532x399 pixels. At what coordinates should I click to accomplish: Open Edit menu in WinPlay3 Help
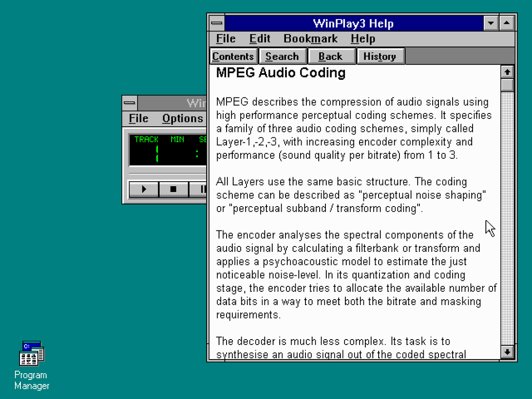260,39
